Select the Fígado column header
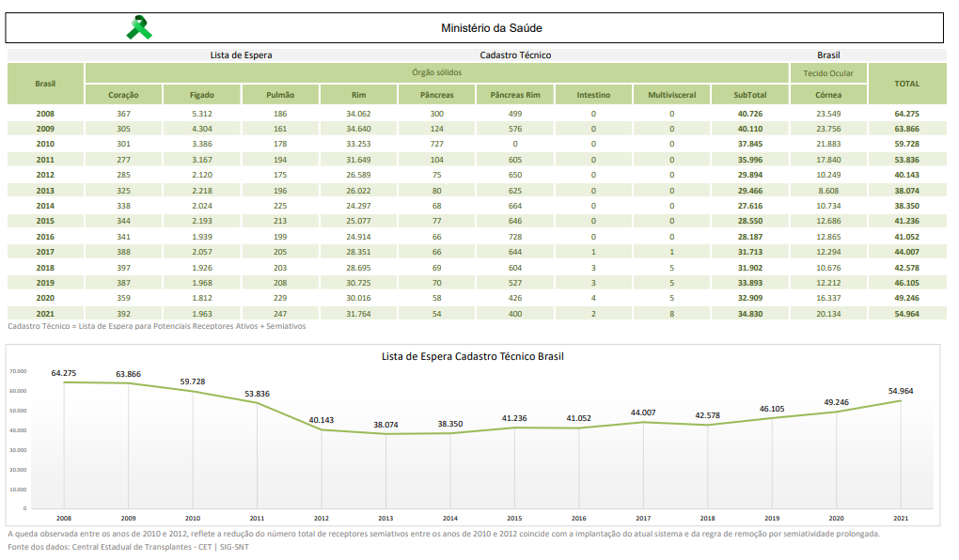The width and height of the screenshot is (959, 560). pyautogui.click(x=202, y=95)
